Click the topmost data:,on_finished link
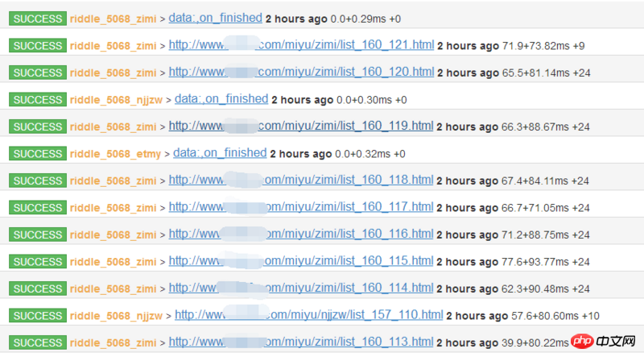Viewport: 644px width, 357px height. point(215,18)
